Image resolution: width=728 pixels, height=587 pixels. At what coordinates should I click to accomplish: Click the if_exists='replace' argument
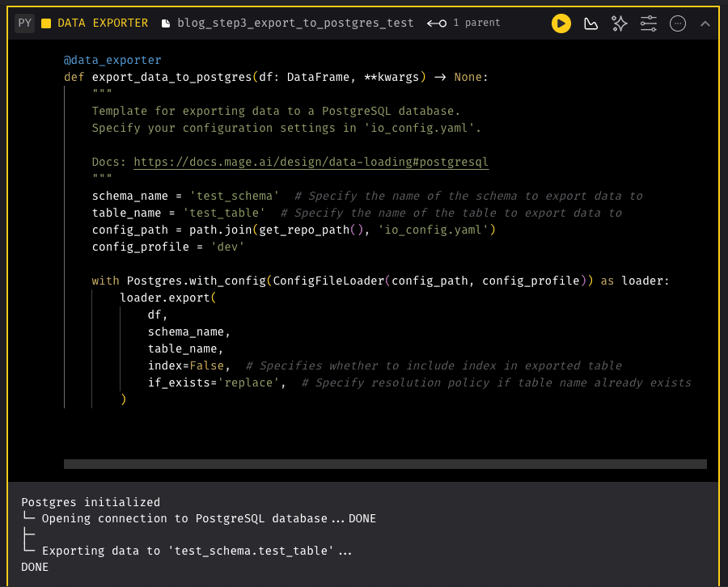(213, 382)
